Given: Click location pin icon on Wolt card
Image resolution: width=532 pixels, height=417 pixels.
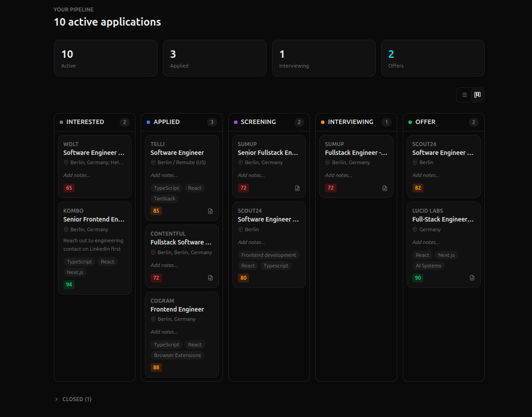Looking at the screenshot, I should click(66, 162).
